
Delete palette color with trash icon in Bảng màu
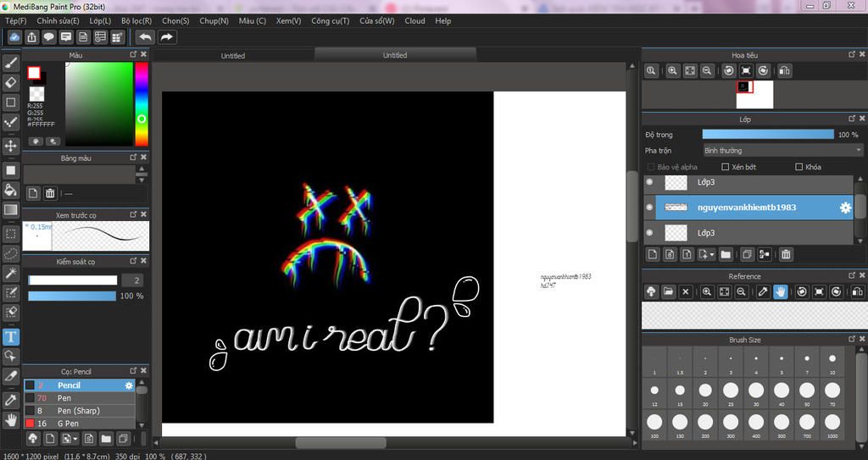tap(50, 193)
